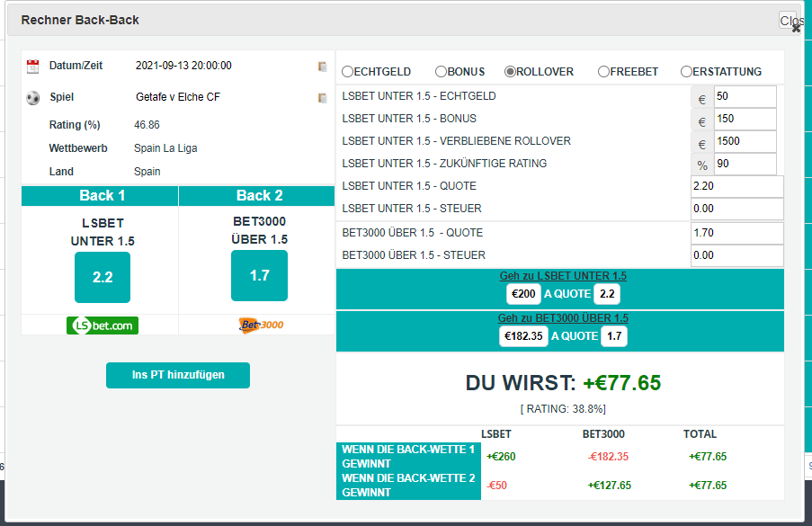This screenshot has height=526, width=812.
Task: Open the Bet3000 bookmaker logo
Action: pyautogui.click(x=261, y=325)
